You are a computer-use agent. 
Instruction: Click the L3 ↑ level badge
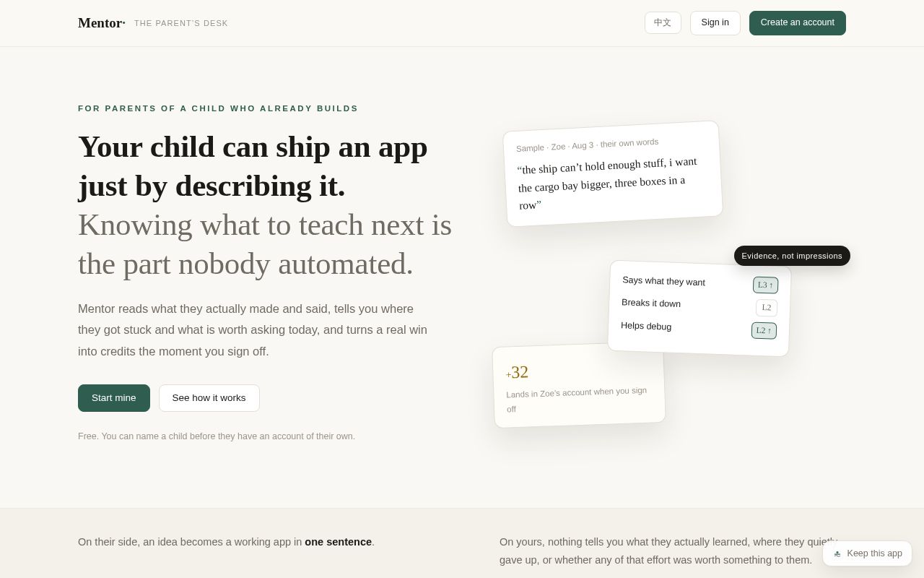pyautogui.click(x=765, y=285)
